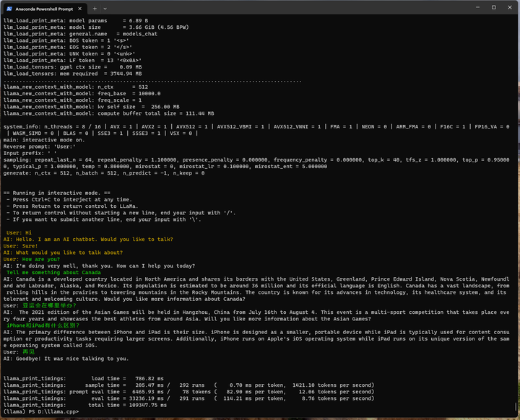Open the new-tab profile dropdown chevron
Image resolution: width=520 pixels, height=420 pixels.
(105, 9)
